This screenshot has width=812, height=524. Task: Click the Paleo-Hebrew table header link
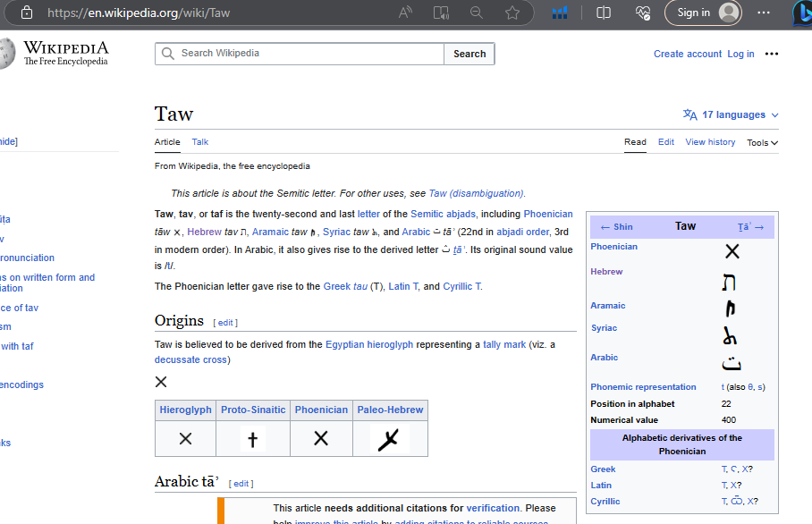pos(390,410)
